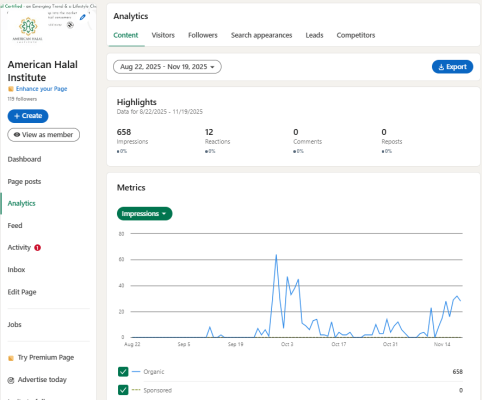
Task: Click download icon in Export button
Action: (441, 67)
